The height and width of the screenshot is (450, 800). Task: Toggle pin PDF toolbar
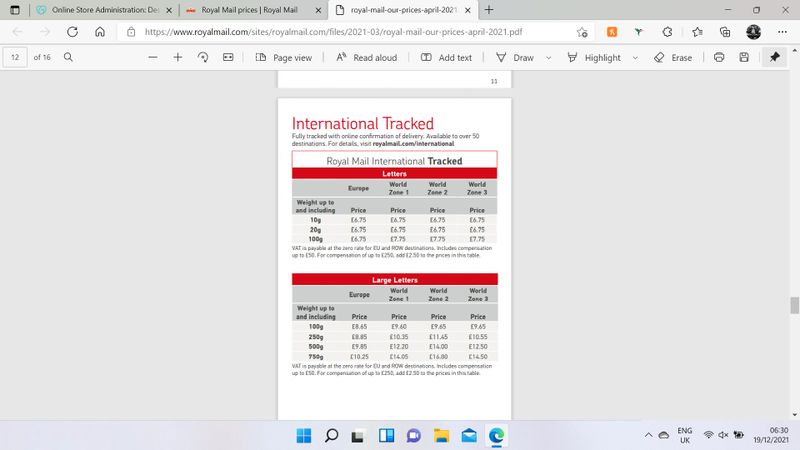[x=774, y=57]
